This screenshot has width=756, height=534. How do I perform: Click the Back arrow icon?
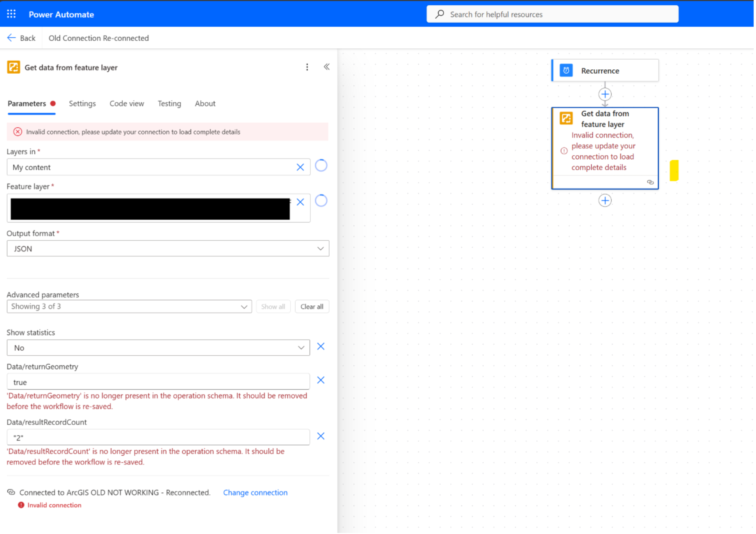click(11, 38)
